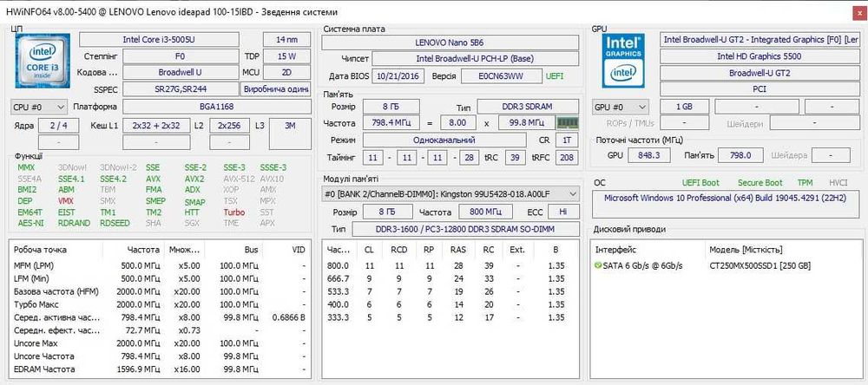Screen dimensions: 868x385
Task: Click the TDP 15 W value
Action: pos(286,56)
